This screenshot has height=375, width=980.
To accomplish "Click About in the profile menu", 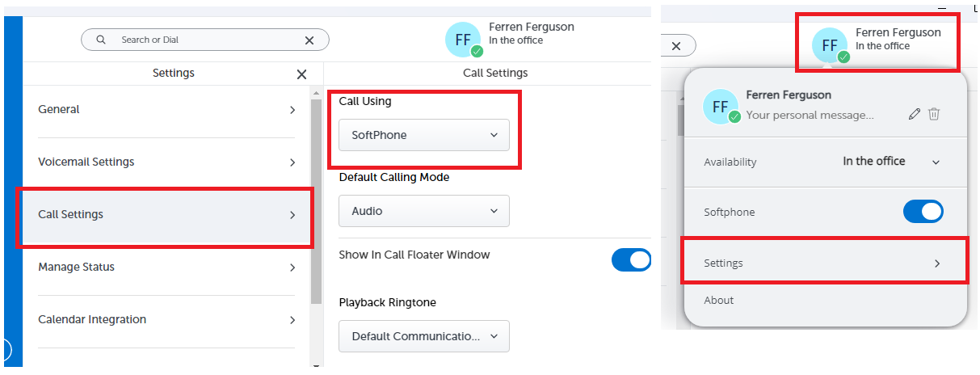I will point(719,301).
